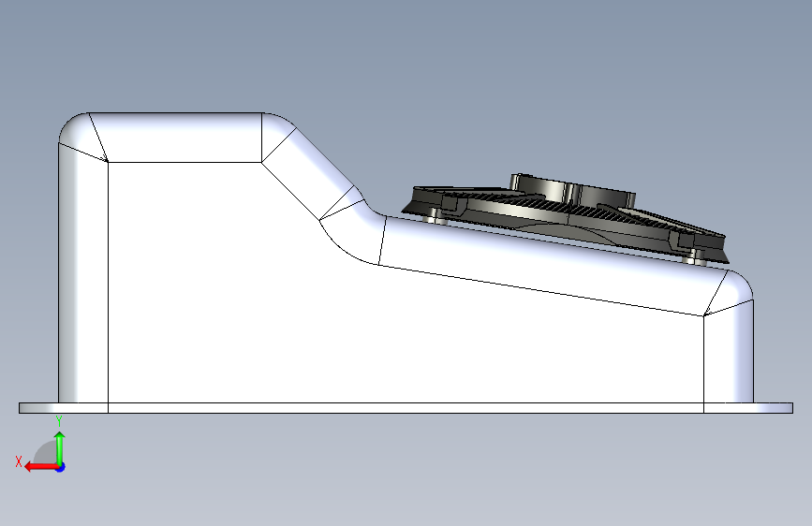Click the red X axis label
This screenshot has height=526, width=812.
point(19,461)
